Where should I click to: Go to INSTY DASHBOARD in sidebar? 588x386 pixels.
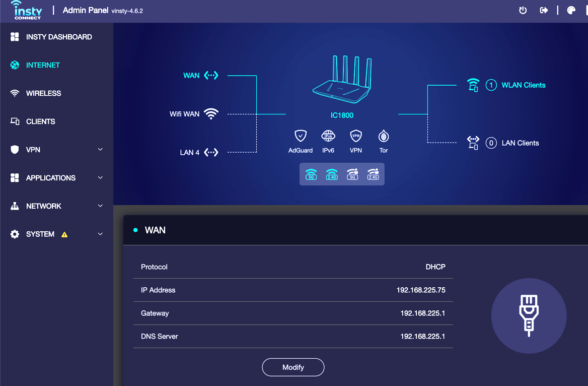tap(58, 37)
